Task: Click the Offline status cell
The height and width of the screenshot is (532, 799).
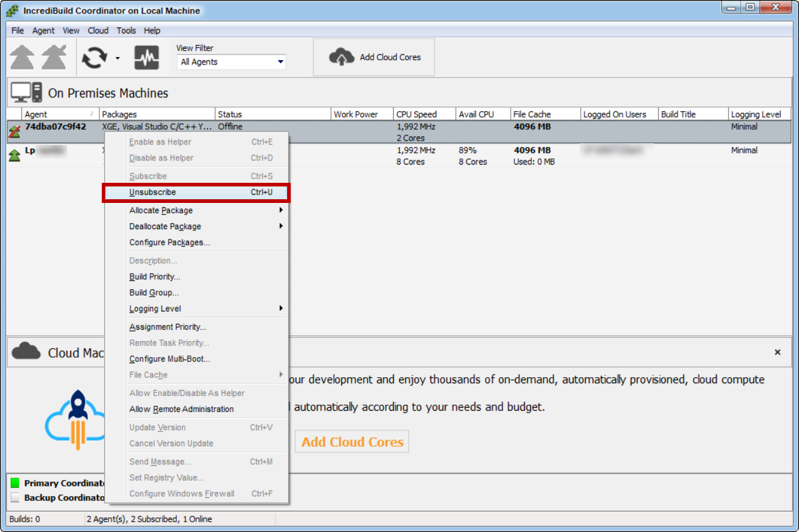Action: (x=230, y=127)
